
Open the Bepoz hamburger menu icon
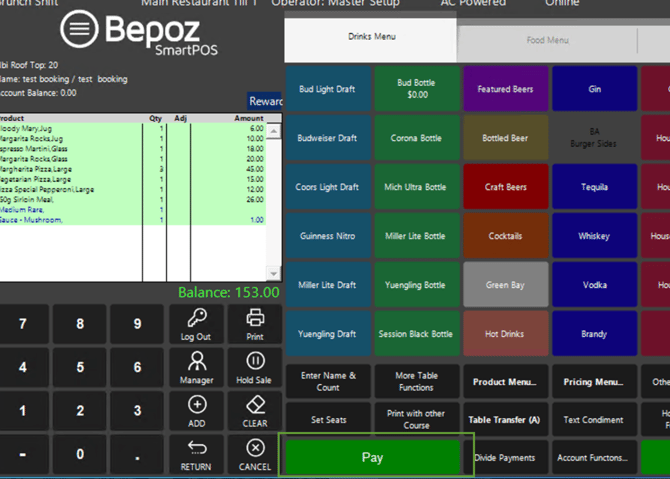[x=78, y=30]
